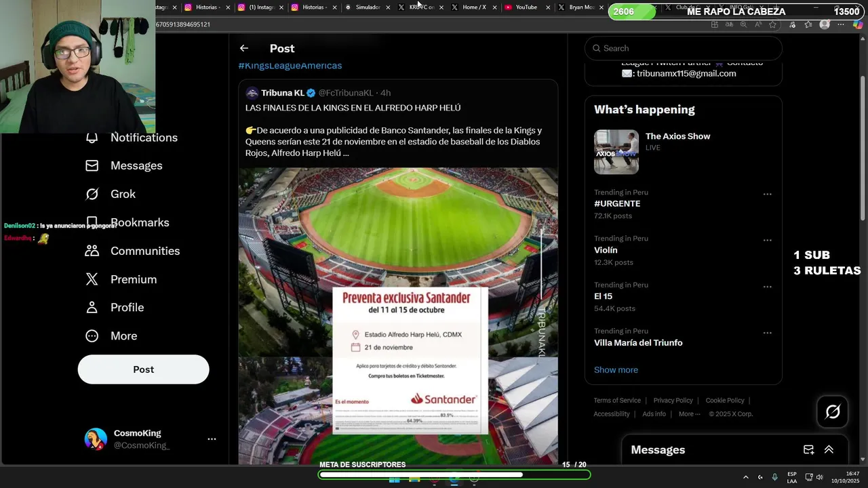Open the Ads info footer link
Screen dimensions: 868x488
click(x=654, y=414)
